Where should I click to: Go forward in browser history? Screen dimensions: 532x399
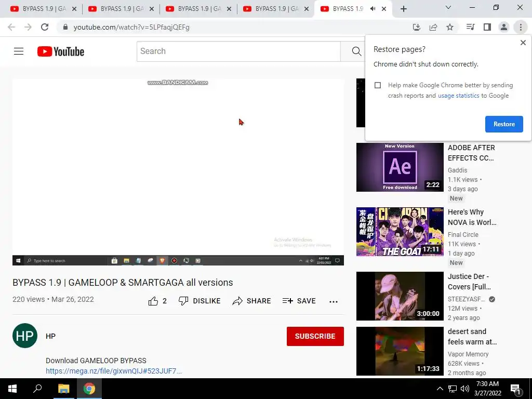28,27
